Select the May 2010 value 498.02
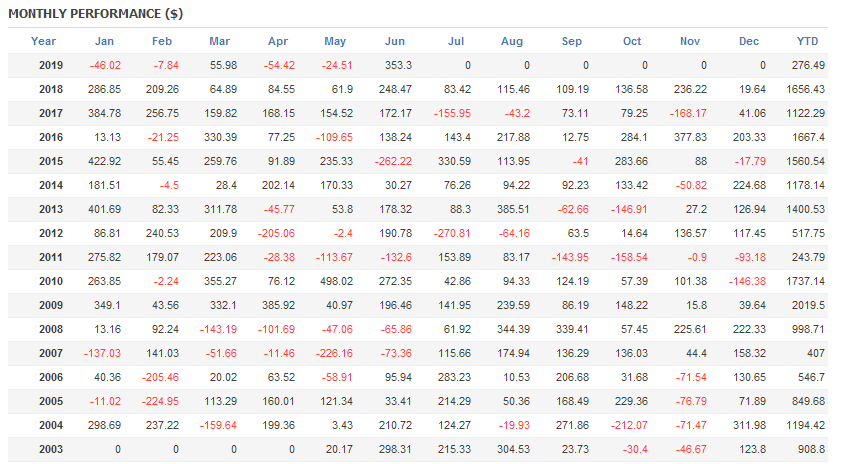 point(335,281)
